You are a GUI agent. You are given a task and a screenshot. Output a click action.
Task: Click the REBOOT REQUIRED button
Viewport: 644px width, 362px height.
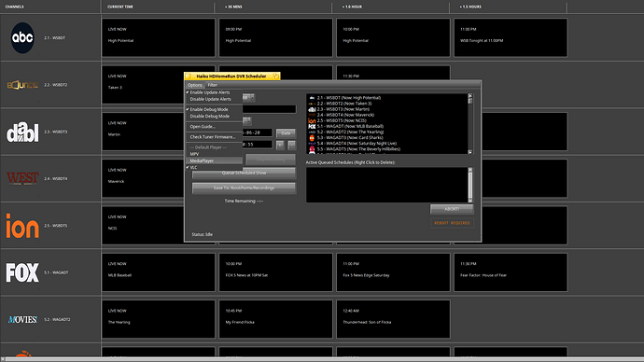(x=452, y=223)
